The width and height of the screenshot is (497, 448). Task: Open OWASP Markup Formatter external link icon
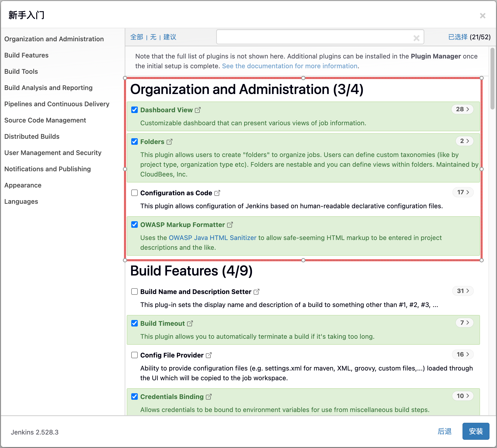tap(230, 225)
